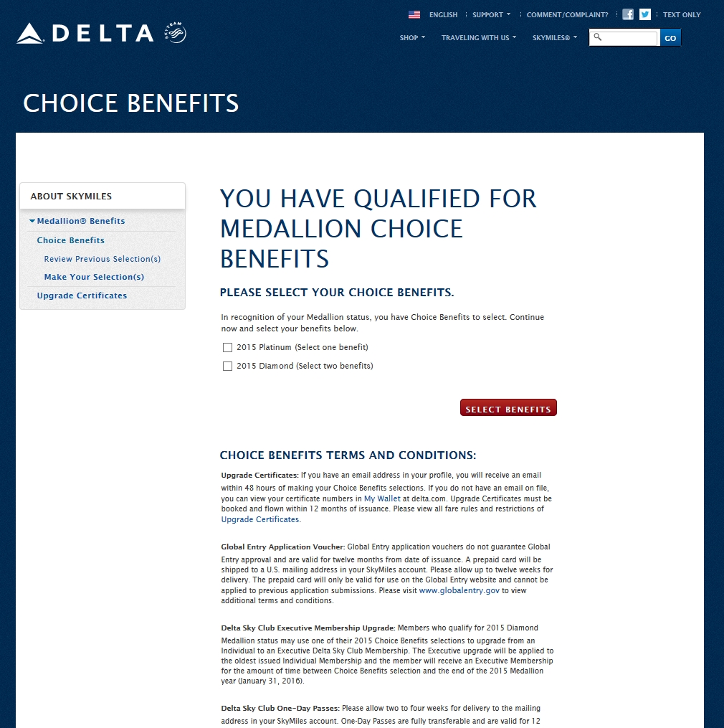Check the 2015 Platinum benefit checkbox

(x=227, y=347)
